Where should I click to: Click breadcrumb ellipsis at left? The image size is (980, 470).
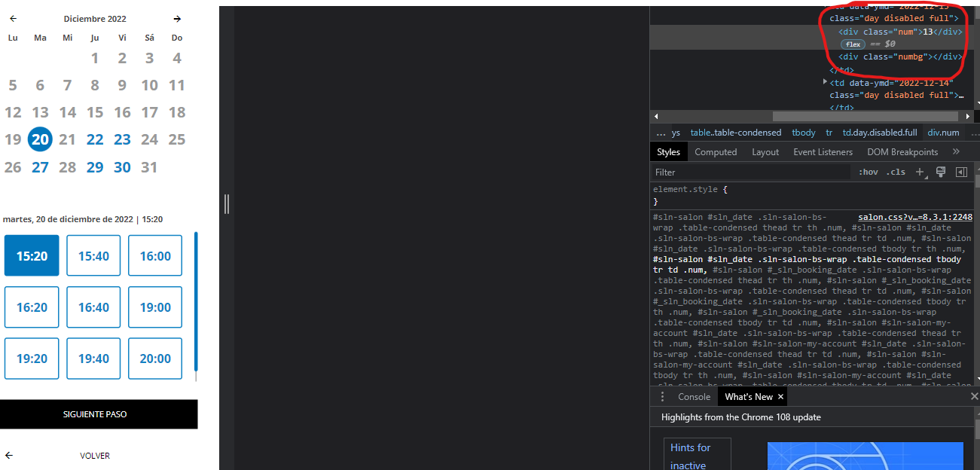click(661, 133)
